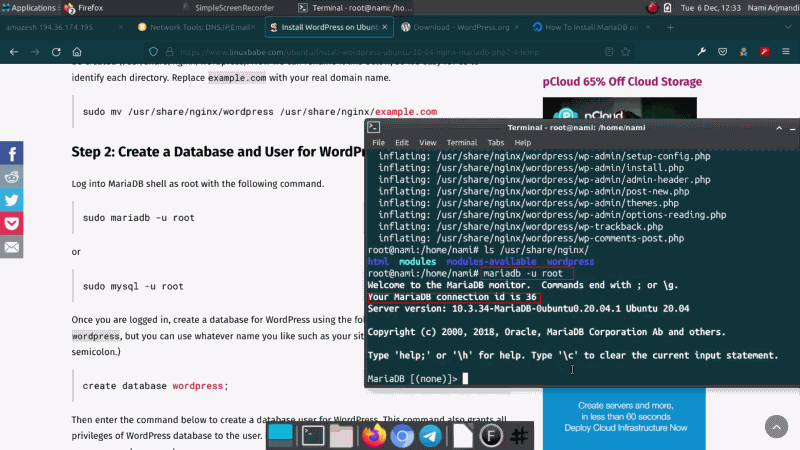This screenshot has height=450, width=800.
Task: Switch to Download WordPress.org tab
Action: (460, 28)
